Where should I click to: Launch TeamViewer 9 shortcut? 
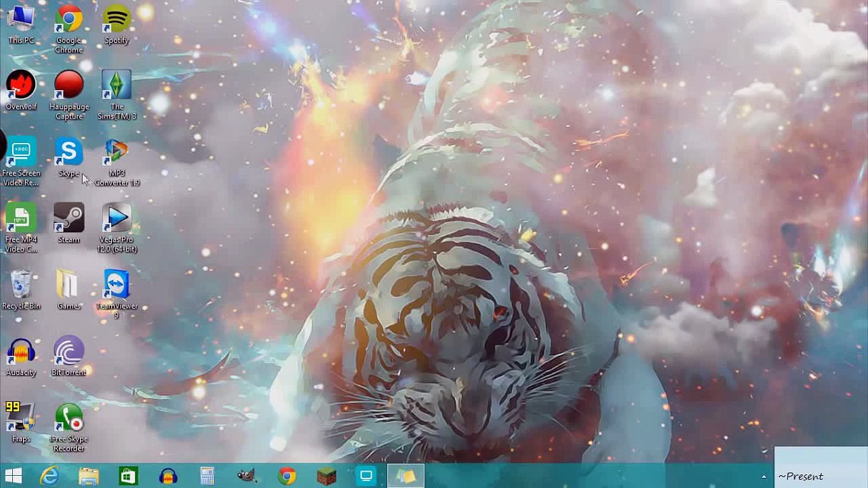(x=117, y=295)
